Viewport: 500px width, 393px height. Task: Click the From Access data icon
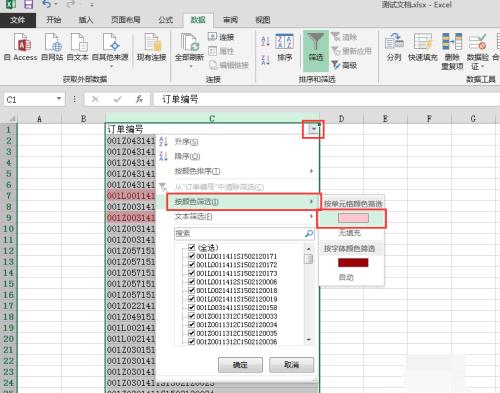tap(21, 43)
